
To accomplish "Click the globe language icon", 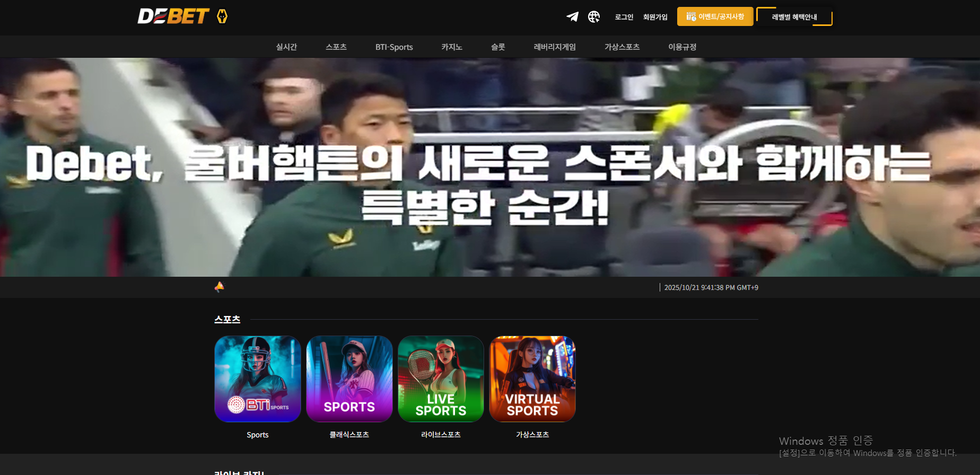I will (594, 17).
